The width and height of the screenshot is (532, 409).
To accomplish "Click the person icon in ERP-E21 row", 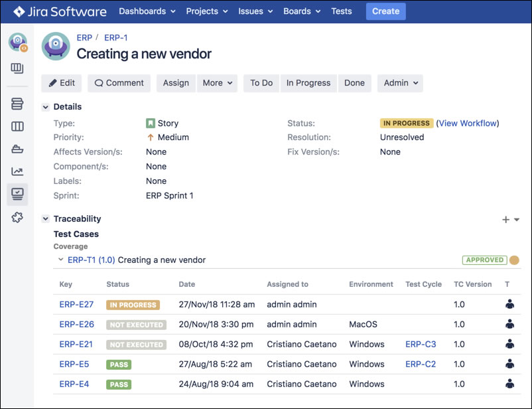I will 509,344.
